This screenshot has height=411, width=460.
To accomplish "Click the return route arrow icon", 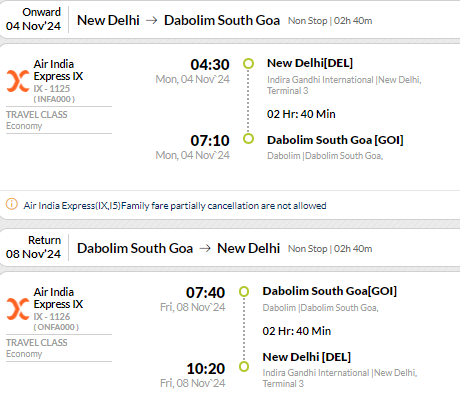I will tap(205, 248).
